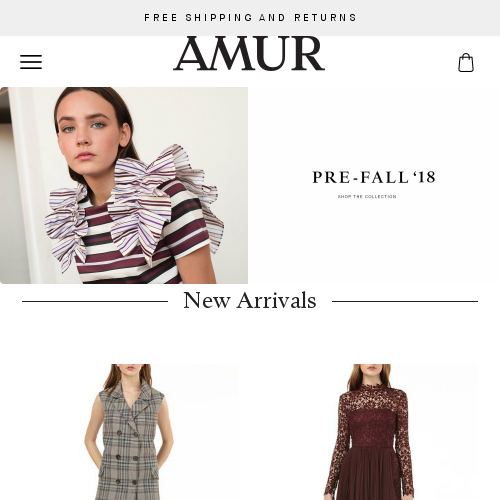View the plaid sleeveless blazer dress
500x500 pixels.
coord(130,432)
